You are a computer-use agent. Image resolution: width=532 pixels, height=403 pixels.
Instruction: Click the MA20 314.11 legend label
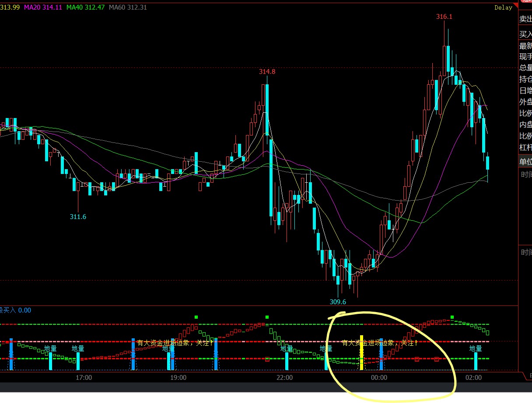(x=42, y=7)
